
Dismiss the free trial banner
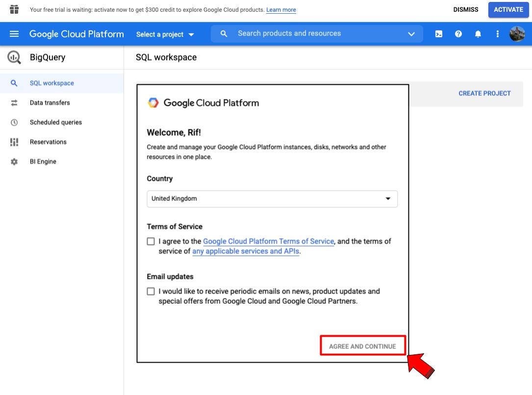coord(465,9)
